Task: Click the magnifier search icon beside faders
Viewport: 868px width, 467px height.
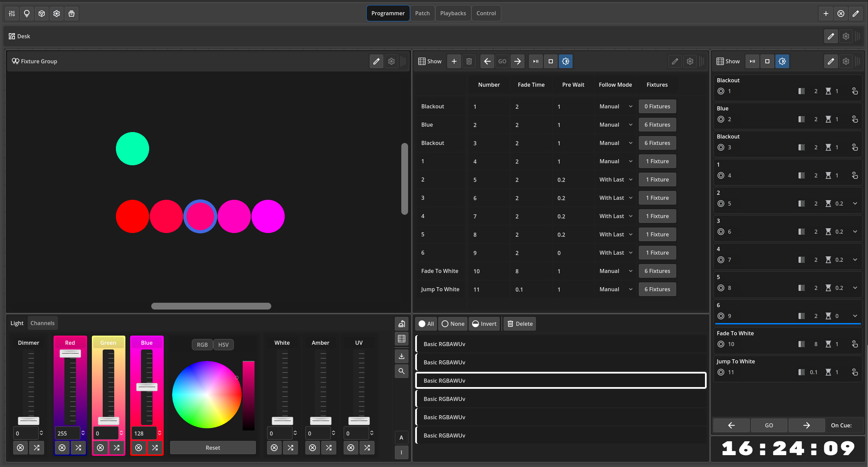Action: 401,371
